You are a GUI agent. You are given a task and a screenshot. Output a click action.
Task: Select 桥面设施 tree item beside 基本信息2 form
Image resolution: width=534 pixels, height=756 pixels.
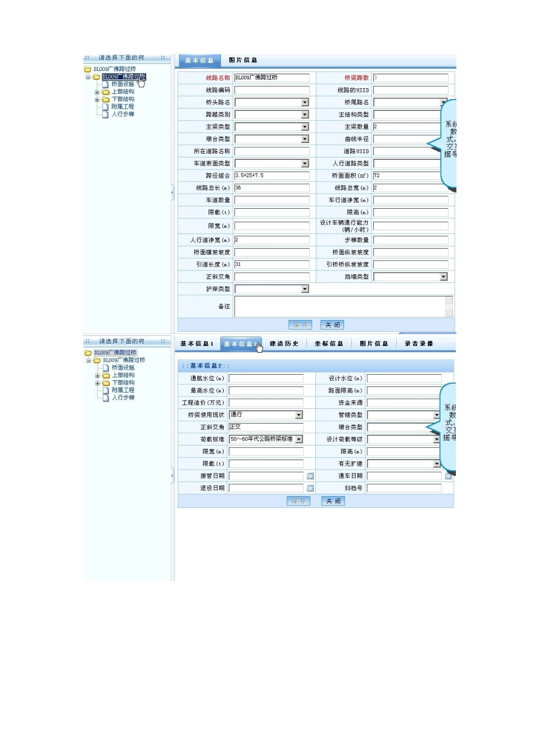123,368
